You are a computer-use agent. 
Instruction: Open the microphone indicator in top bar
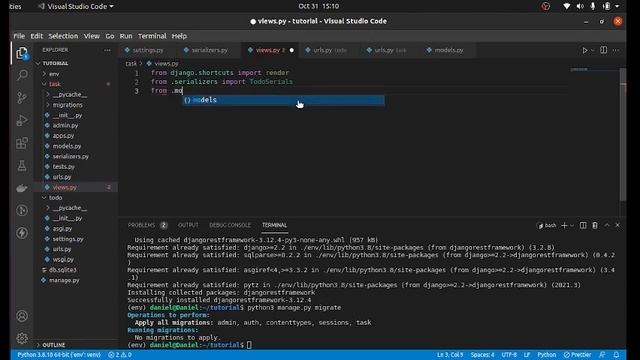pyautogui.click(x=593, y=6)
